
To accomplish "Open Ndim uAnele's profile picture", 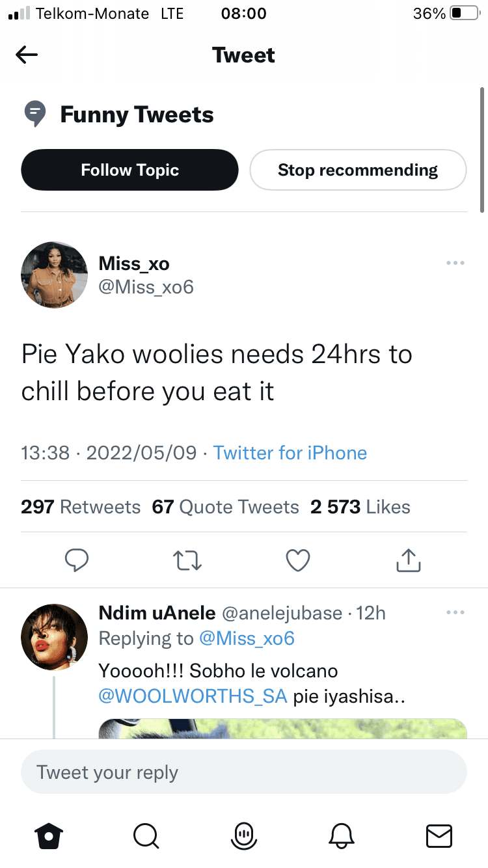I will (x=54, y=637).
